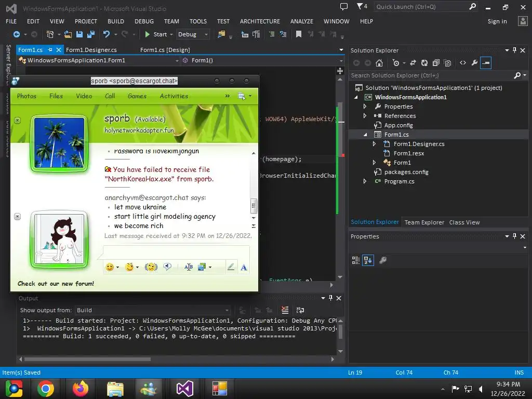Open the emoticon picker smiley in messenger
The image size is (532, 399).
(110, 267)
